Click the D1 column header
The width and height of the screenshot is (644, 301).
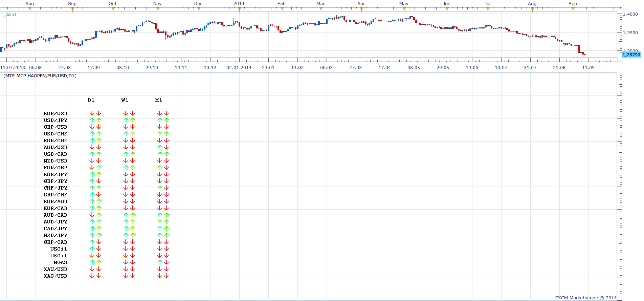click(x=91, y=100)
